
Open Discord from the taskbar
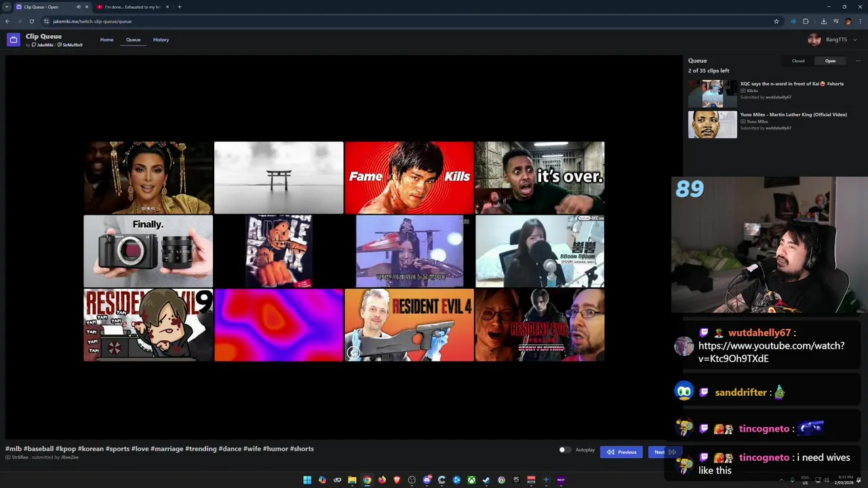pos(427,480)
